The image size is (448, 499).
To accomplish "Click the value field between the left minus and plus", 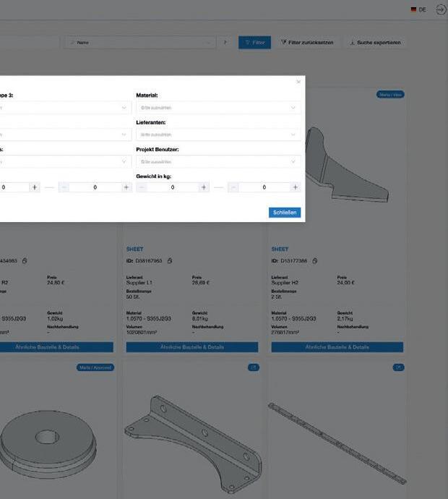I will pyautogui.click(x=95, y=187).
